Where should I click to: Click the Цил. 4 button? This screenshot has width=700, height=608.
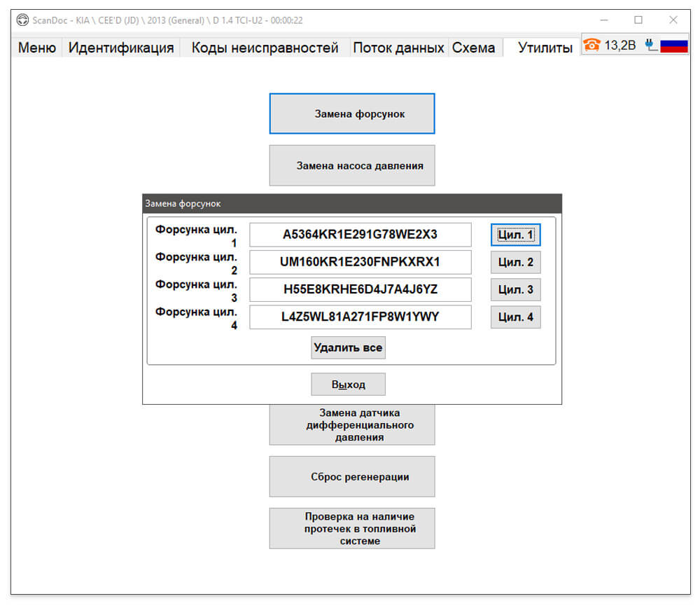pyautogui.click(x=516, y=317)
